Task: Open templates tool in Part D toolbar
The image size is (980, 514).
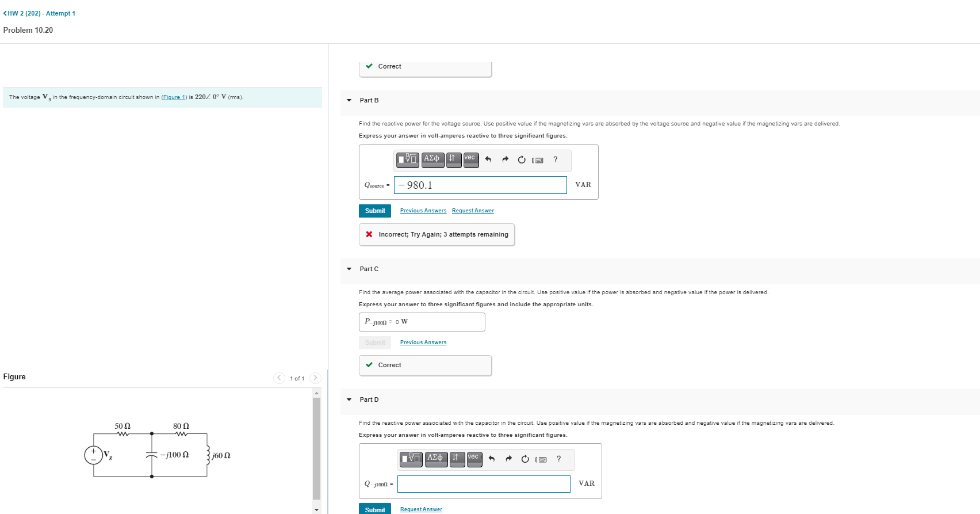Action: click(411, 459)
